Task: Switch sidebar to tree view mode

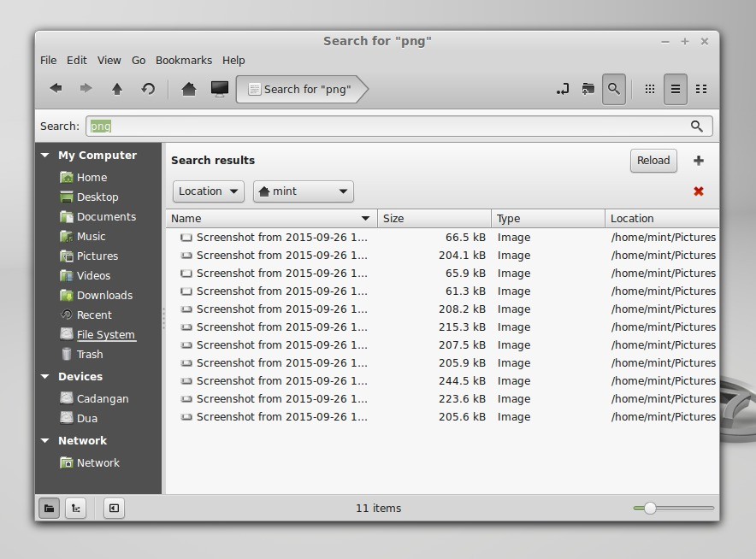Action: [75, 508]
